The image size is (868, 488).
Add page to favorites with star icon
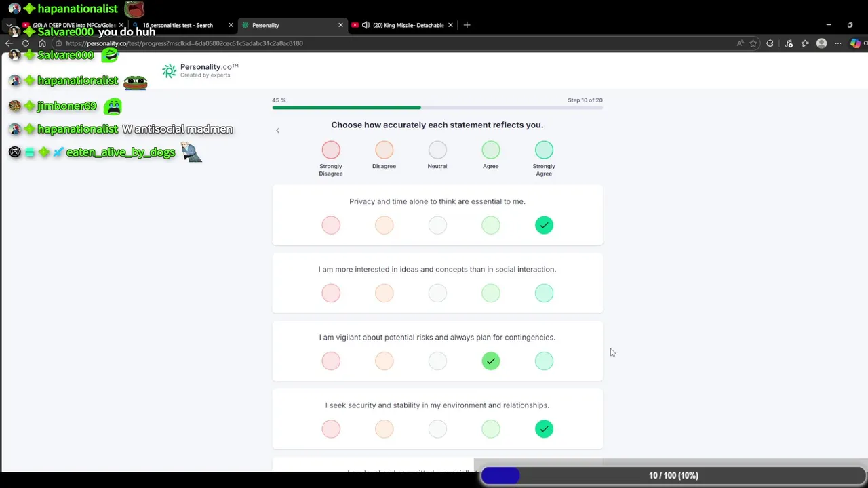coord(753,43)
